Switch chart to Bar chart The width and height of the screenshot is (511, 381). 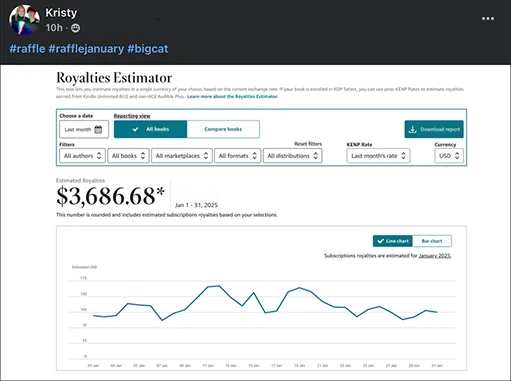pos(432,241)
